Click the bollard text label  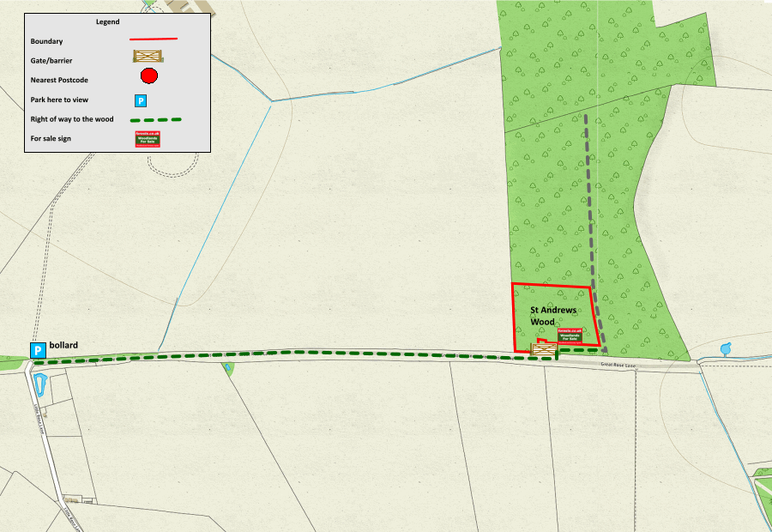click(x=63, y=345)
